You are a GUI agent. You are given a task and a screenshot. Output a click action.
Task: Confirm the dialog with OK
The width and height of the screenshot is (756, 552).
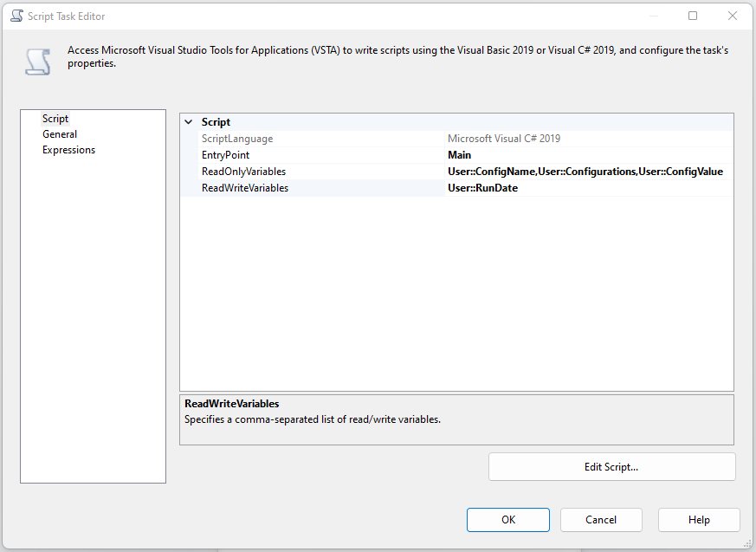click(x=507, y=520)
